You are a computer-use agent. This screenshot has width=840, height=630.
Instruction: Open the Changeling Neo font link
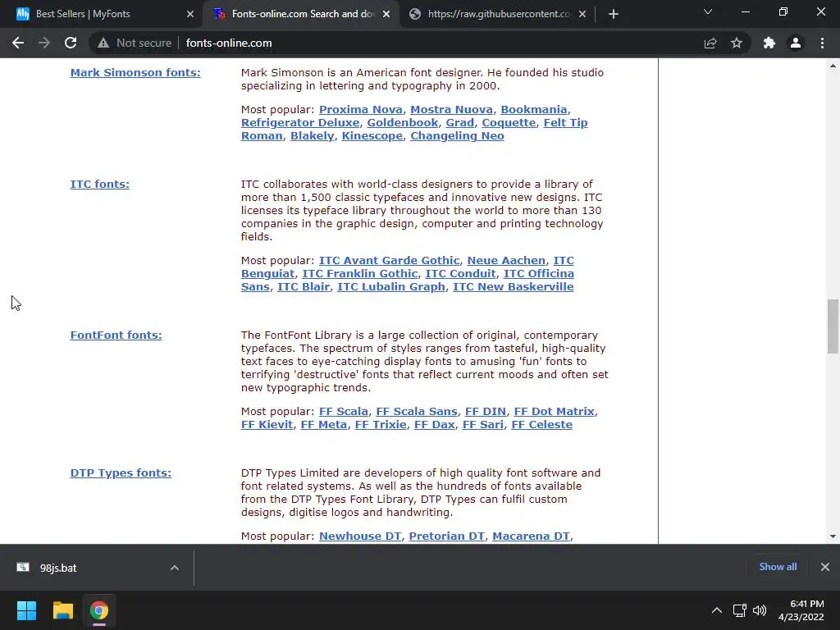click(x=457, y=135)
